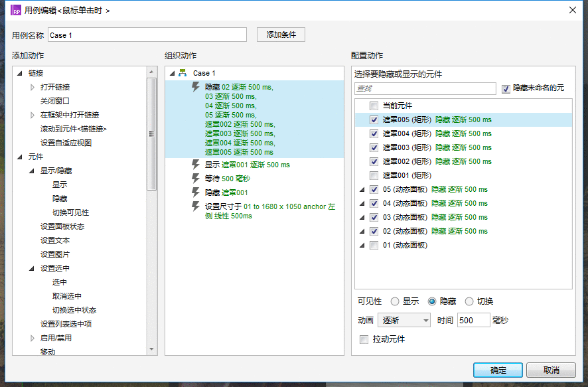Click the 查找 search field
This screenshot has width=588, height=387.
425,88
